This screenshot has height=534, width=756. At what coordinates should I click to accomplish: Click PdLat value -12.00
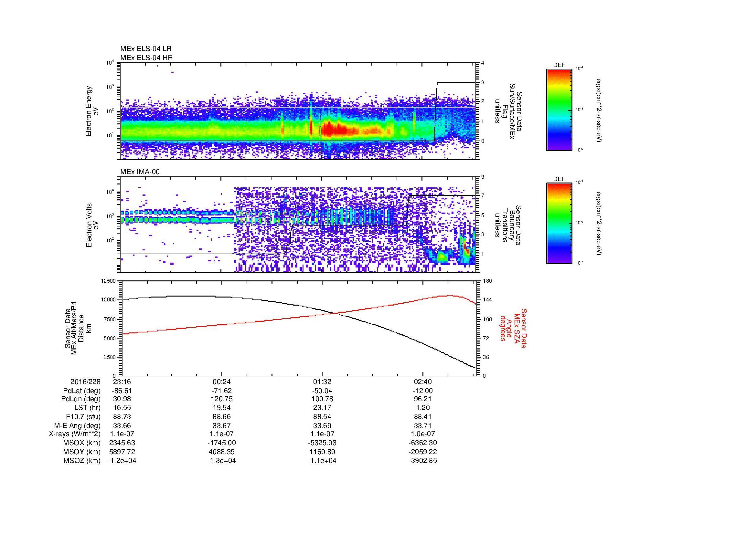click(423, 391)
